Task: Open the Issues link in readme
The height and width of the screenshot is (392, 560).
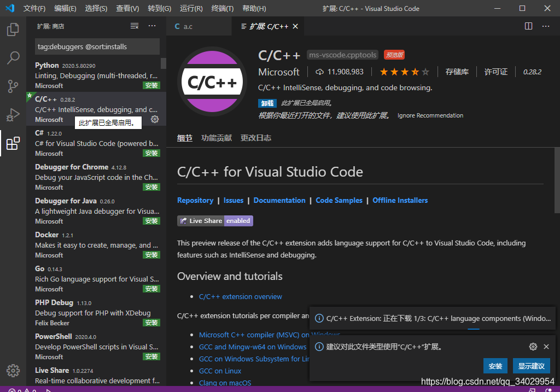Action: [x=233, y=200]
